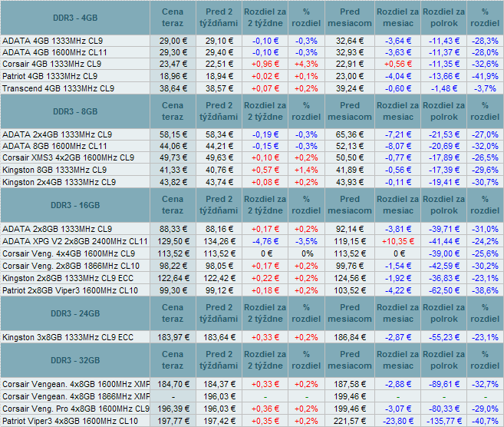Image resolution: width=504 pixels, height=427 pixels.
Task: Click the -55,23 € half-year difference cell
Action: 444,337
